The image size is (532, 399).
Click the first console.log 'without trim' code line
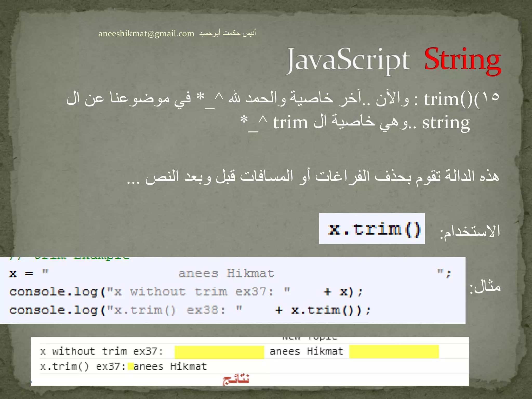185,292
